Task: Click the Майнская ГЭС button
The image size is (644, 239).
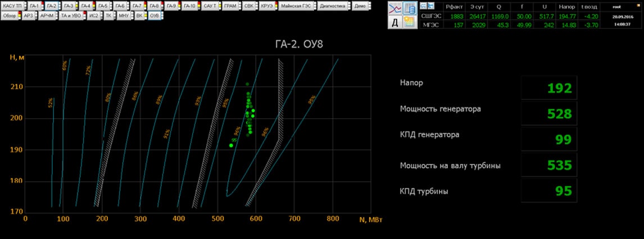Action: tap(294, 6)
